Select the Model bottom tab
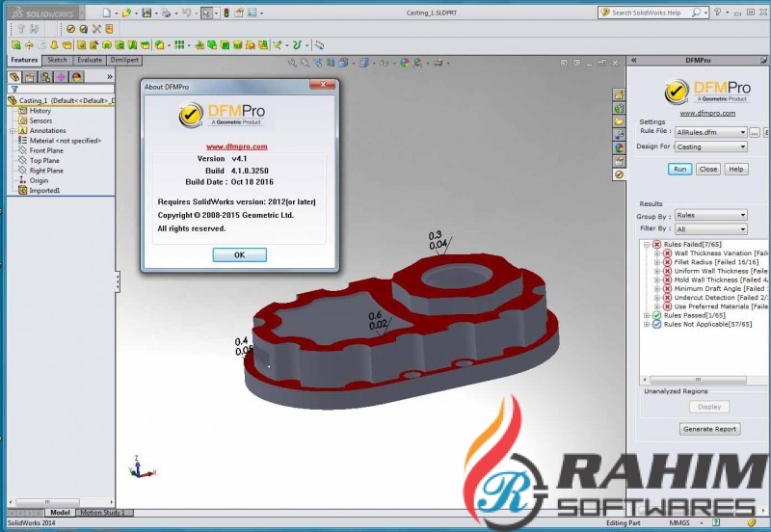The width and height of the screenshot is (771, 532). (x=60, y=513)
